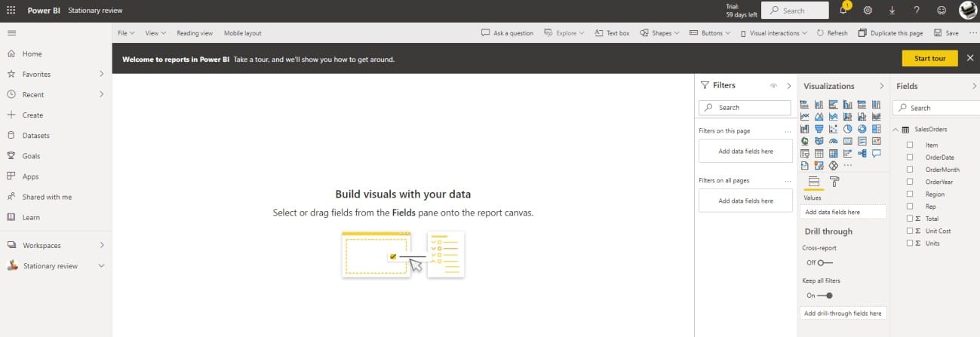This screenshot has width=980, height=337.
Task: Click Ask a question
Action: [507, 33]
